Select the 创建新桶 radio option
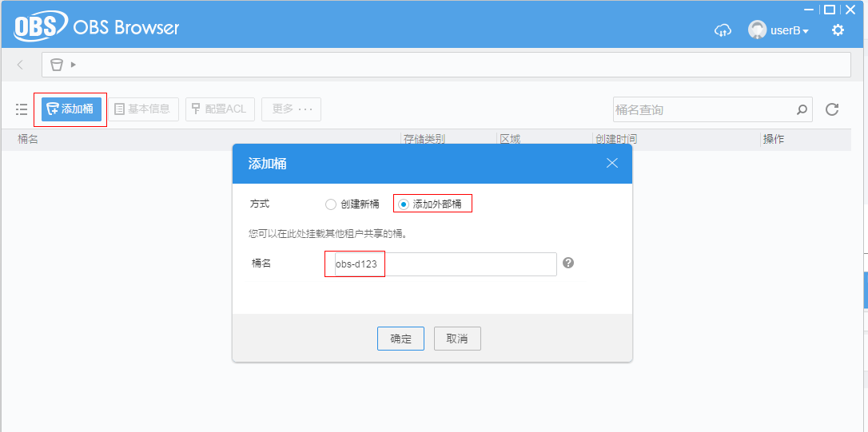Screen dimensions: 868x432 330,204
